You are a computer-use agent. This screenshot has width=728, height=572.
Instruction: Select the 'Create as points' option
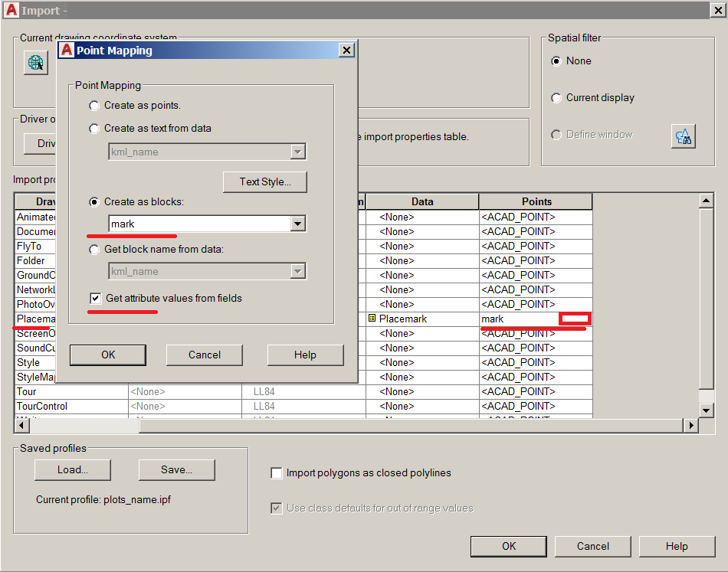click(x=93, y=106)
